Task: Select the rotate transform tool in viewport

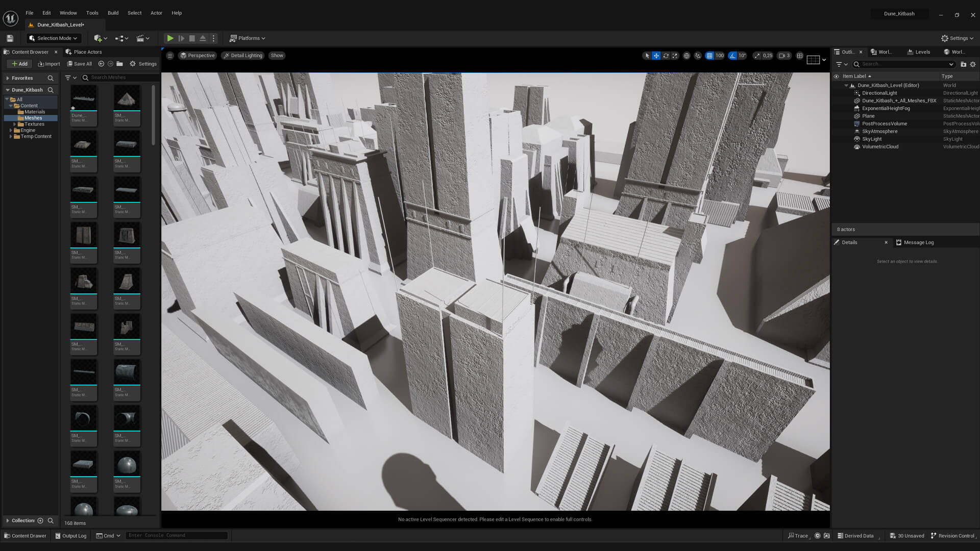Action: [666, 56]
